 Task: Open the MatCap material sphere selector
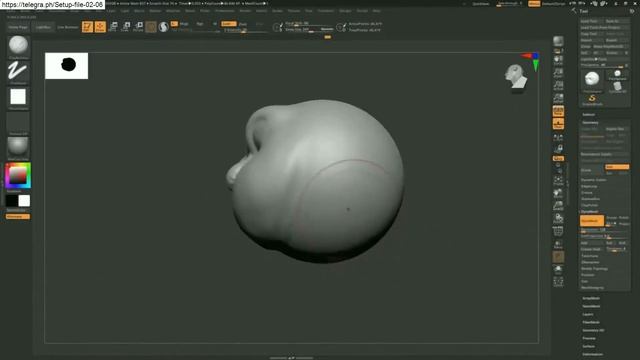click(x=18, y=147)
